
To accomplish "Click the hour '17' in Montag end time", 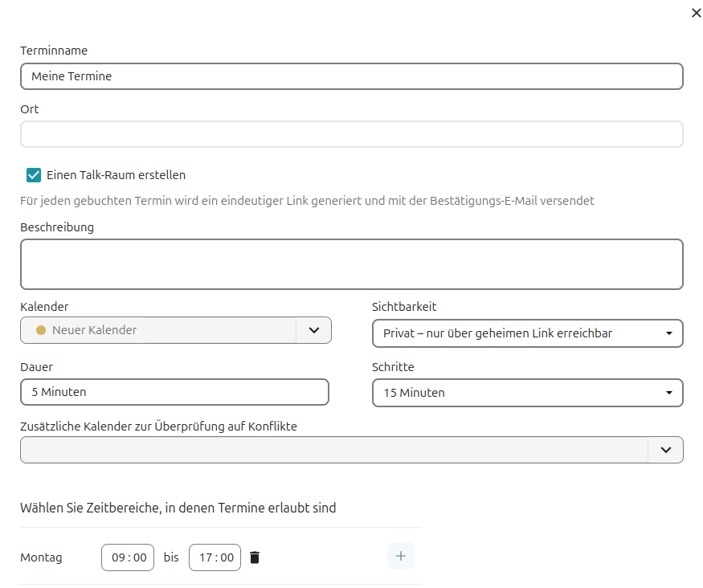I will [206, 557].
